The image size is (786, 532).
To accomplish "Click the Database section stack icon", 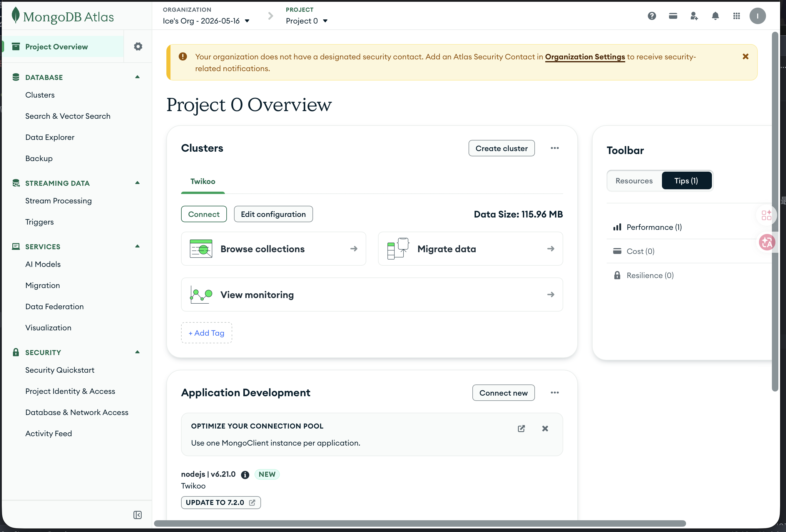I will tap(16, 77).
